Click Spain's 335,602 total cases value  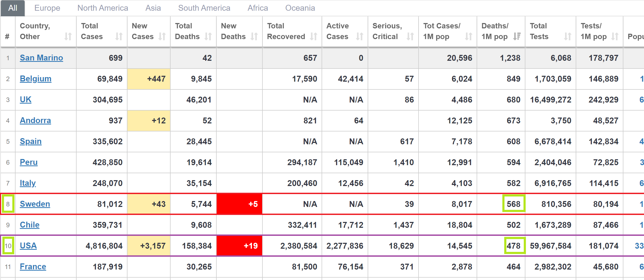point(108,141)
